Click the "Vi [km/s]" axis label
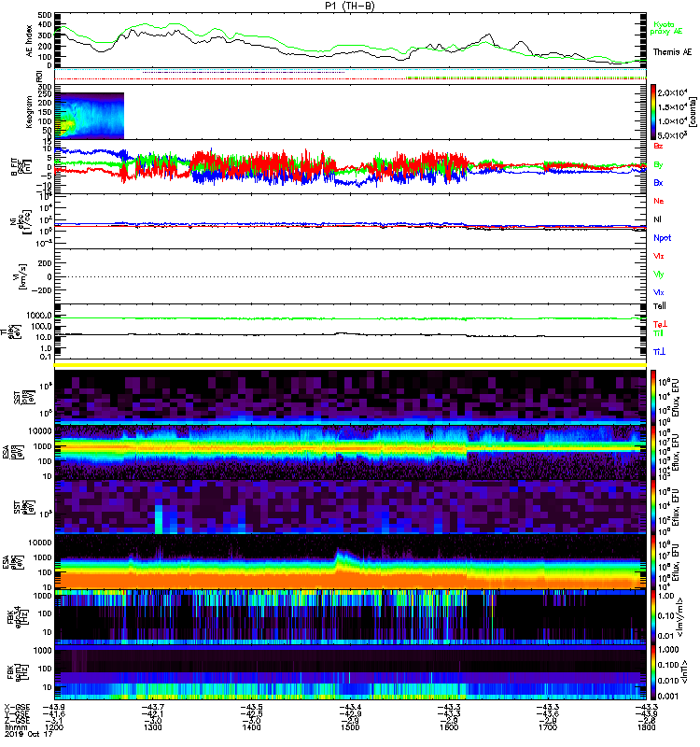This screenshot has width=700, height=747. click(x=19, y=276)
